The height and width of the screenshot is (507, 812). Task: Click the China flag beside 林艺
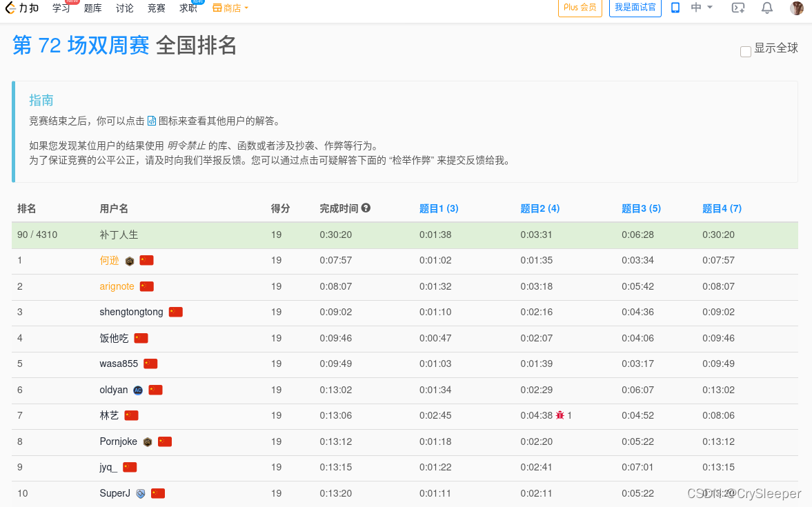[132, 415]
